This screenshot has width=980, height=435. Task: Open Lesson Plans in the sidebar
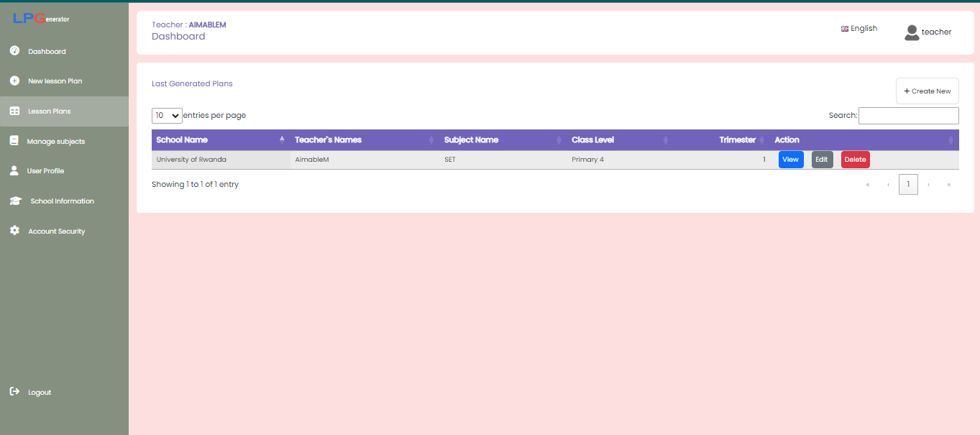(x=49, y=111)
